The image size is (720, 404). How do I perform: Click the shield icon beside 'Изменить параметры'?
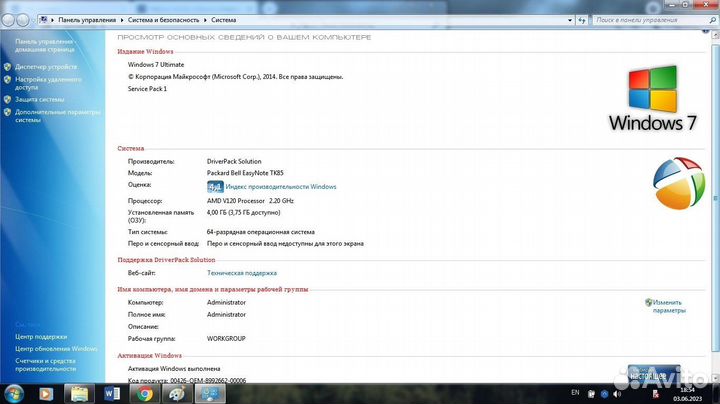tap(648, 302)
